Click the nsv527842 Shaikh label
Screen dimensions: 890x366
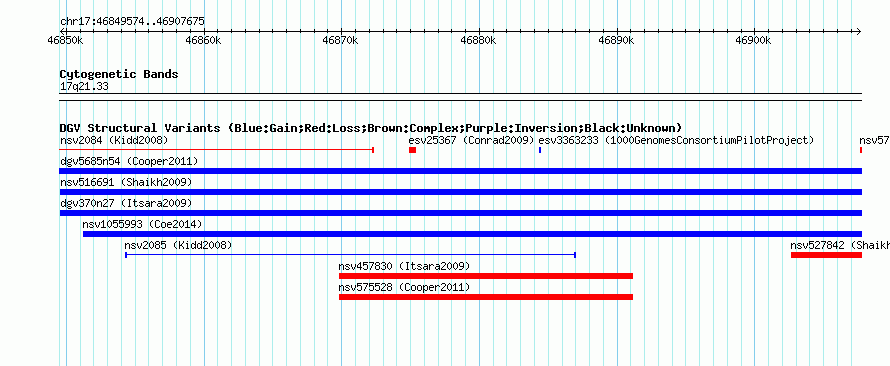(x=840, y=245)
